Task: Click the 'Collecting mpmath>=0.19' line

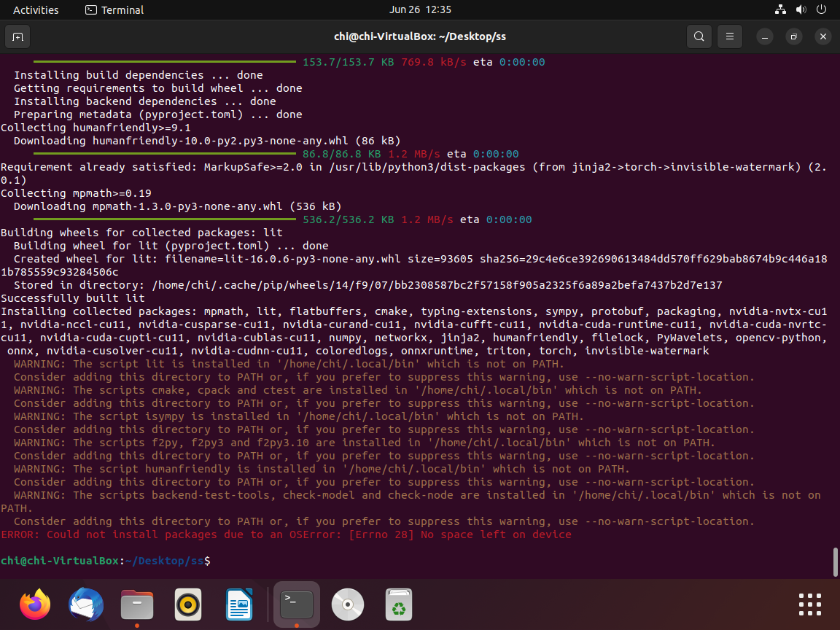Action: coord(76,193)
